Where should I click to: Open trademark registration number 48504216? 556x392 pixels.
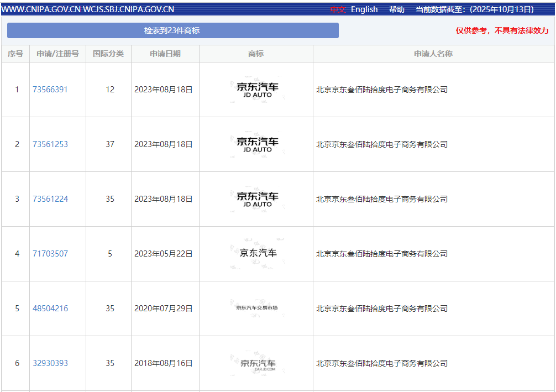point(50,309)
